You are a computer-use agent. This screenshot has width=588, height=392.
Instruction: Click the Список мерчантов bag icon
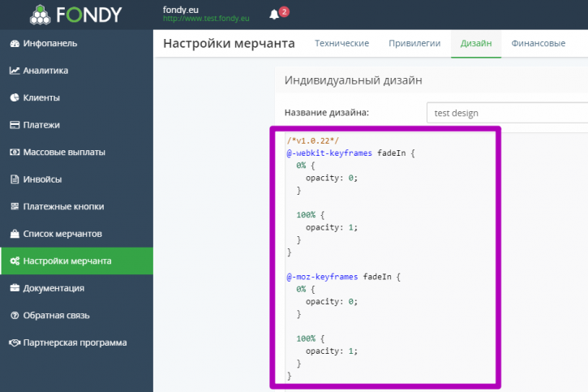pos(15,234)
